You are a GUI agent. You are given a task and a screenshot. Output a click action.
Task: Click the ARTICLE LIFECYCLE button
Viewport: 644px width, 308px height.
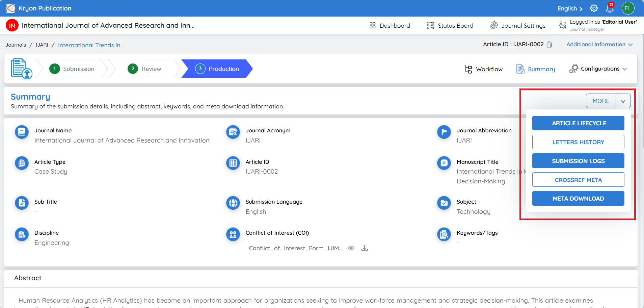tap(578, 123)
